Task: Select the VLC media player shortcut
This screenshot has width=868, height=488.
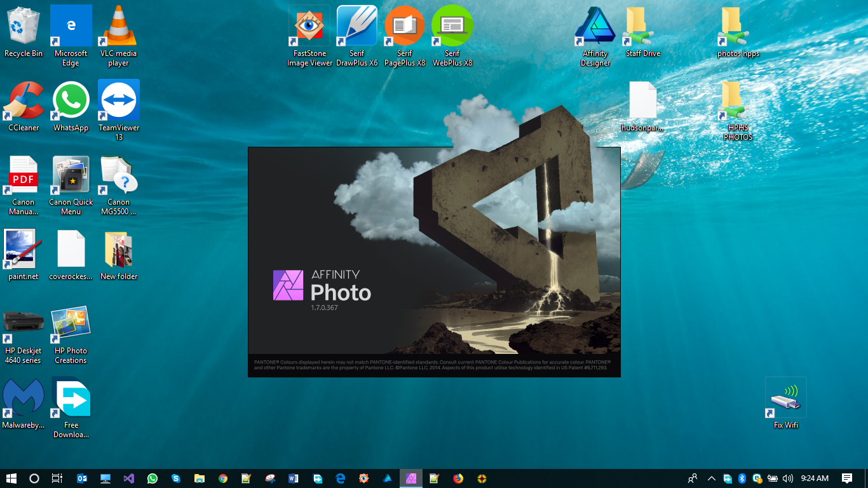Action: (x=118, y=36)
